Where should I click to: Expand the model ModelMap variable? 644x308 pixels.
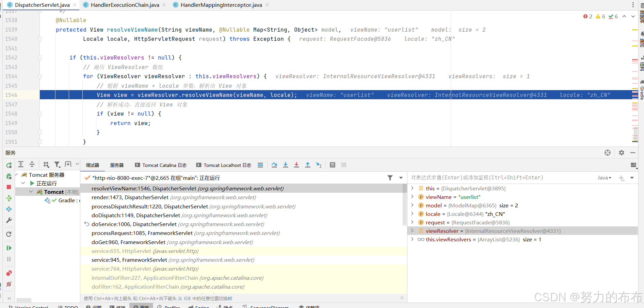coord(412,205)
